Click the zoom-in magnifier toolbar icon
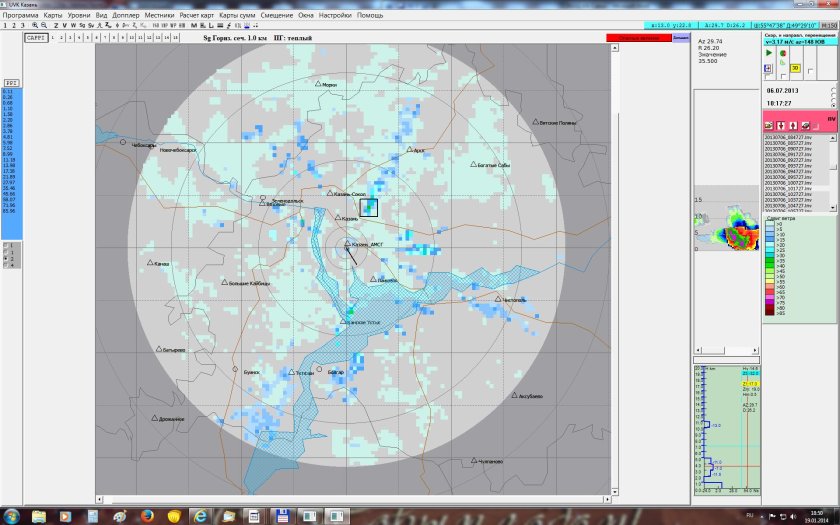Screen dimensions: 840x525 35,25
